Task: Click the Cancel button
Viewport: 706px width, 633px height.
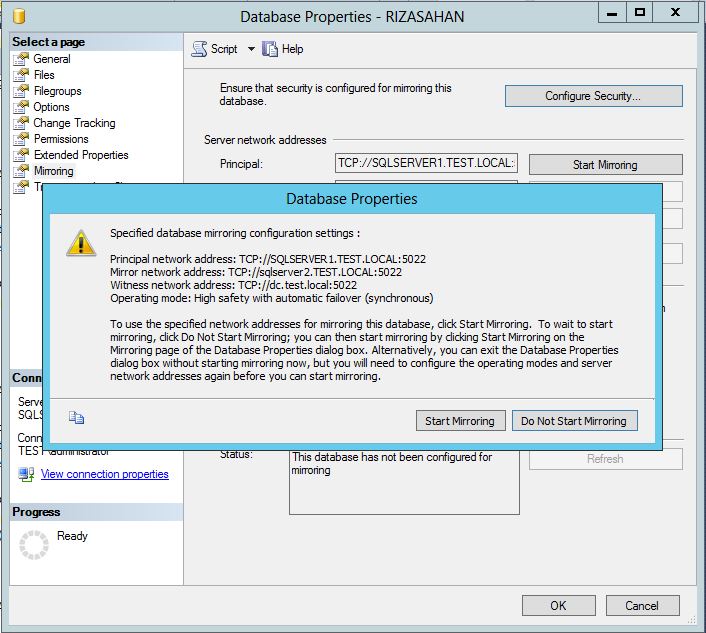Action: (641, 605)
